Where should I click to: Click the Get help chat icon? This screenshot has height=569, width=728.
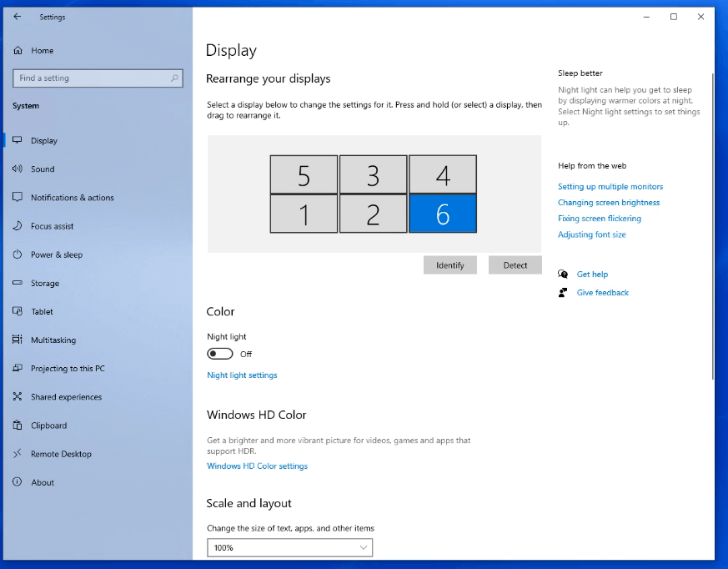tap(563, 274)
